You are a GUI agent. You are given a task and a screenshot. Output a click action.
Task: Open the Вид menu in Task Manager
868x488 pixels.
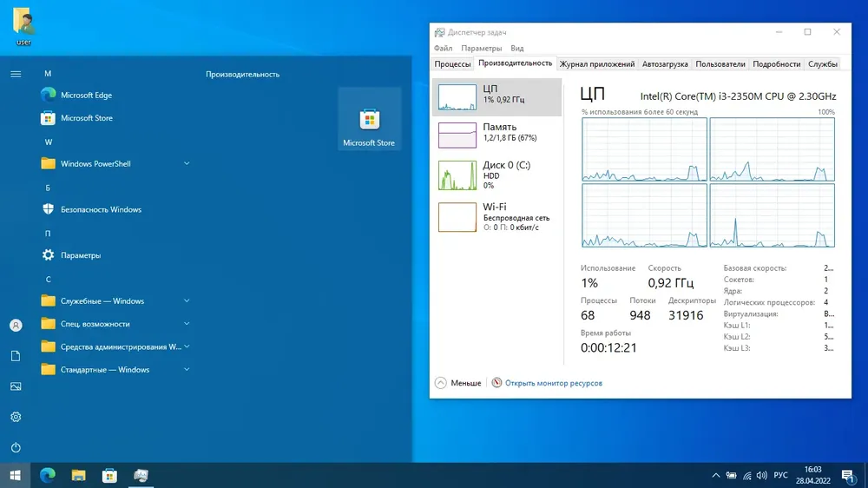pos(517,48)
